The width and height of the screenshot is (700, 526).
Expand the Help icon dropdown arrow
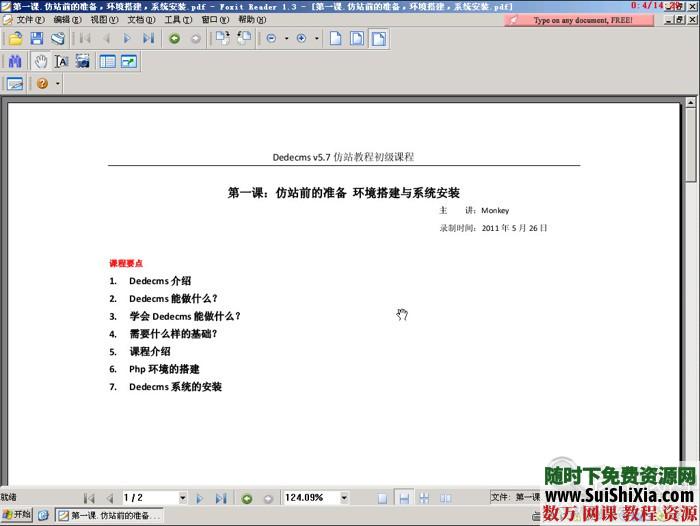click(x=58, y=83)
